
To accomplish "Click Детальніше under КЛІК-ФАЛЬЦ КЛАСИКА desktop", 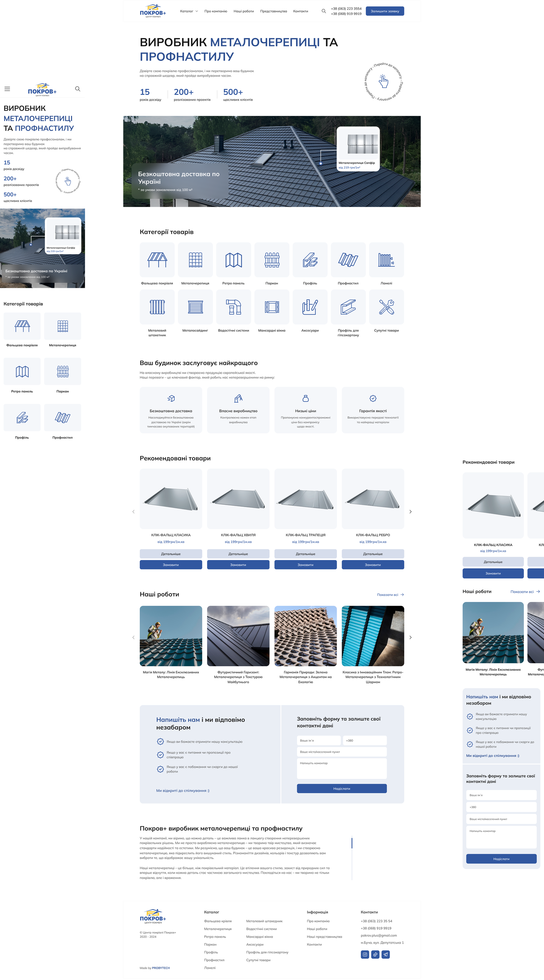I will pos(171,554).
